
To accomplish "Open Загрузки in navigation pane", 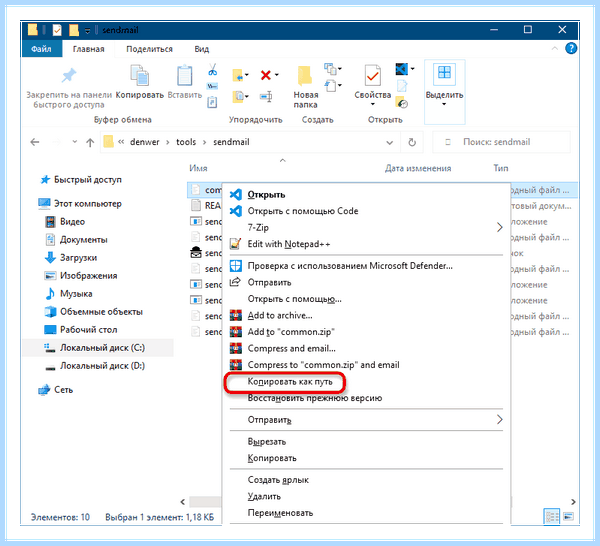I will 78,258.
